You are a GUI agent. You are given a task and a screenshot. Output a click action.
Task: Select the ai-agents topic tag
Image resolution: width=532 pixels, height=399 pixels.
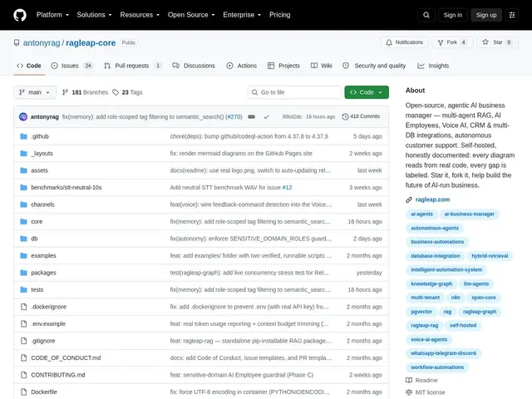click(x=421, y=214)
